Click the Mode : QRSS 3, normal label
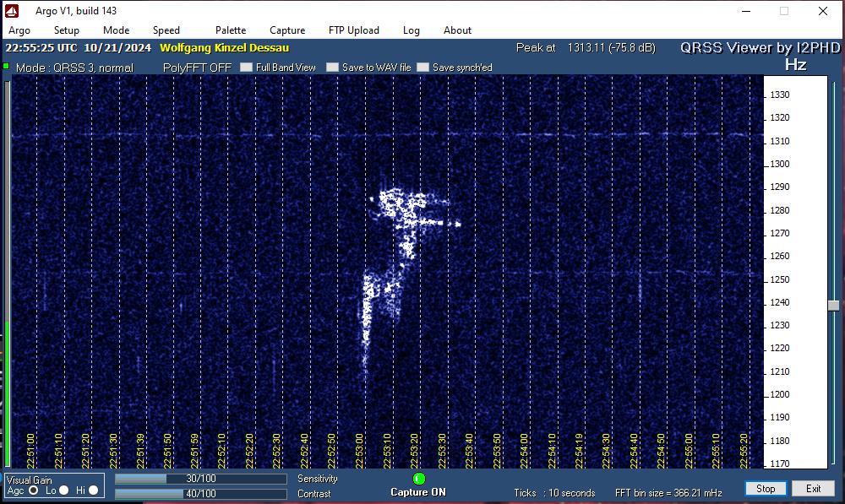The image size is (845, 504). [x=74, y=68]
